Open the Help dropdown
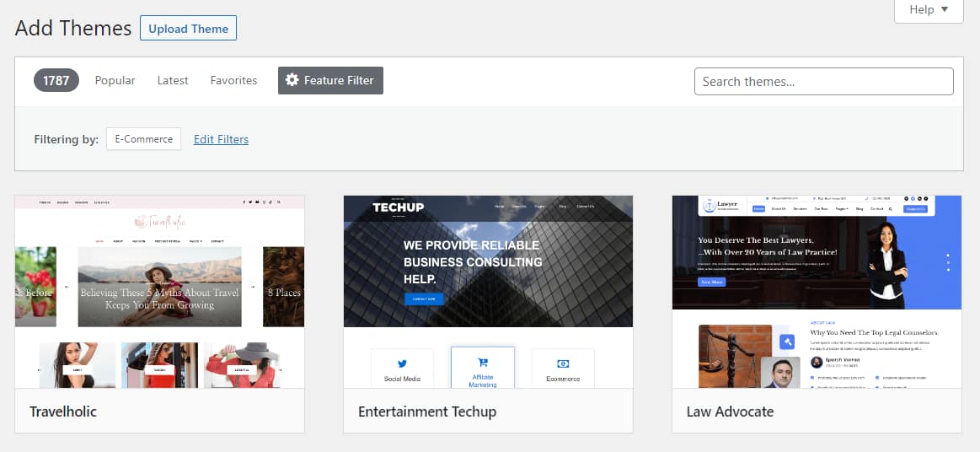 click(x=929, y=9)
